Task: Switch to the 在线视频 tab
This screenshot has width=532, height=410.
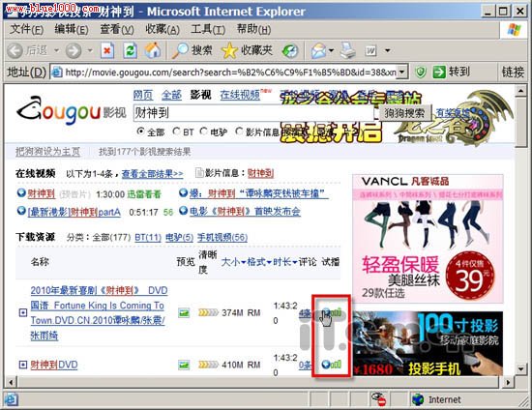Action: click(x=240, y=95)
